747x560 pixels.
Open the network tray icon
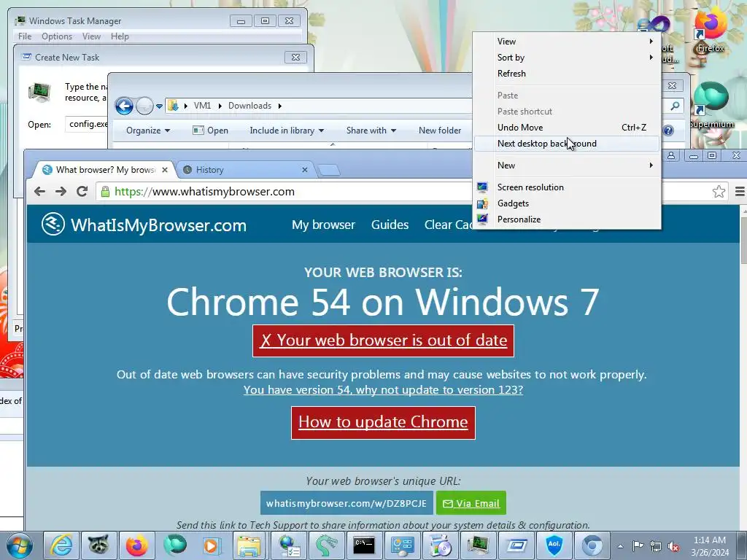coord(656,546)
